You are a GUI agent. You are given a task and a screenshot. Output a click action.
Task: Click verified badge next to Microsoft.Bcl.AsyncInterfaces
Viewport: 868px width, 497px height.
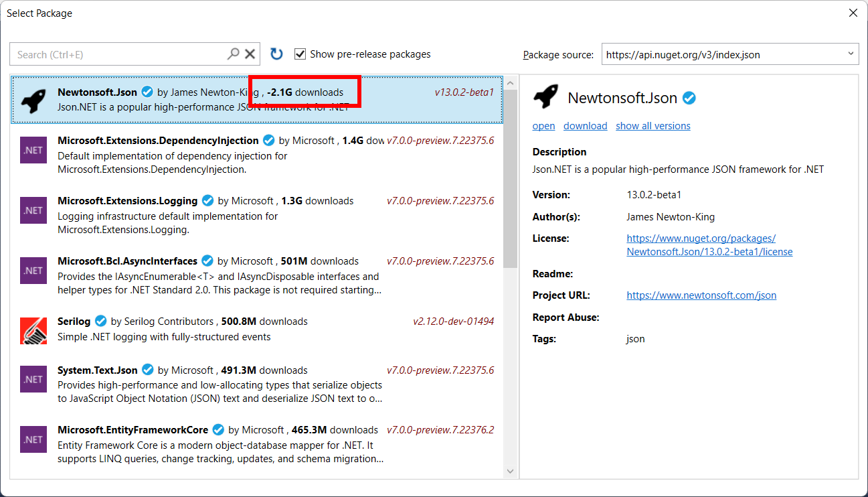click(x=207, y=261)
